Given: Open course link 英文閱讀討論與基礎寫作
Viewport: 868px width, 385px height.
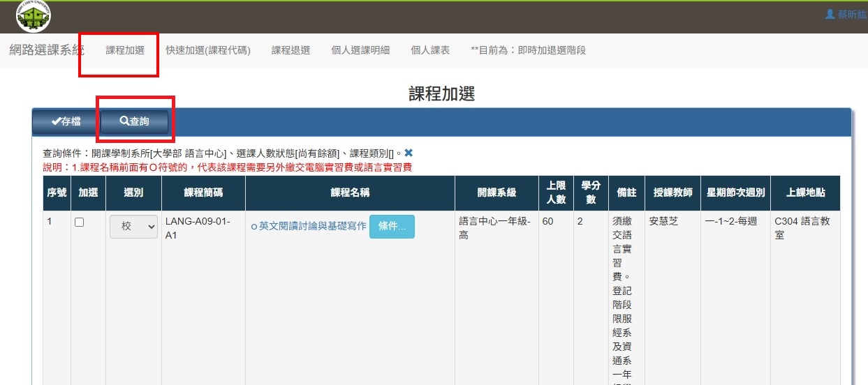Looking at the screenshot, I should [312, 226].
